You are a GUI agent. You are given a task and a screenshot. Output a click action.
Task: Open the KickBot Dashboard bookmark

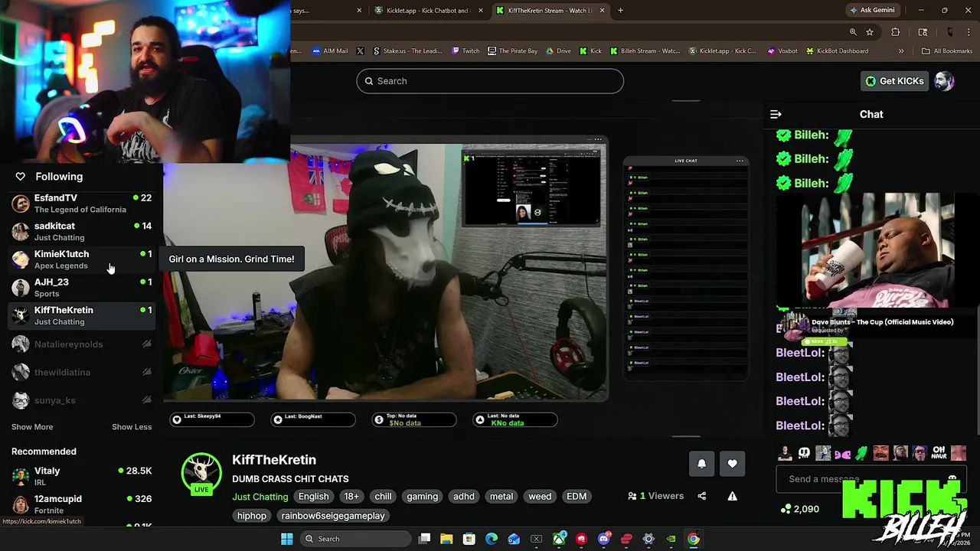(837, 51)
